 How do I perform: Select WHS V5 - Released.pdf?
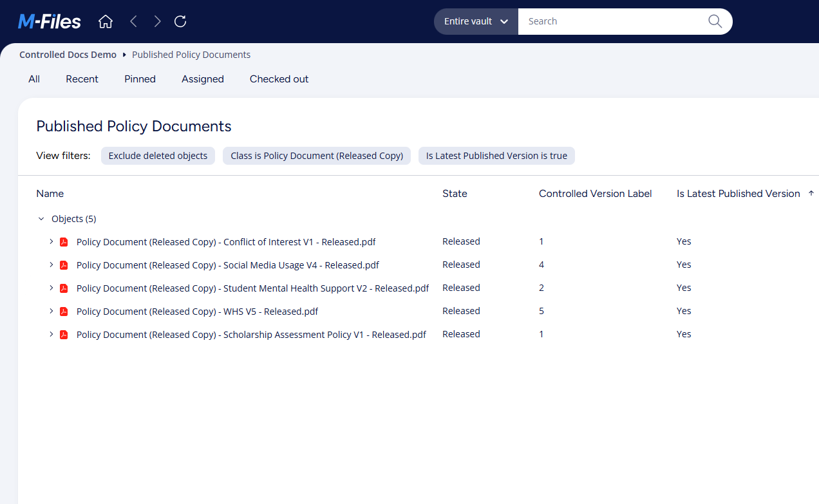point(197,312)
